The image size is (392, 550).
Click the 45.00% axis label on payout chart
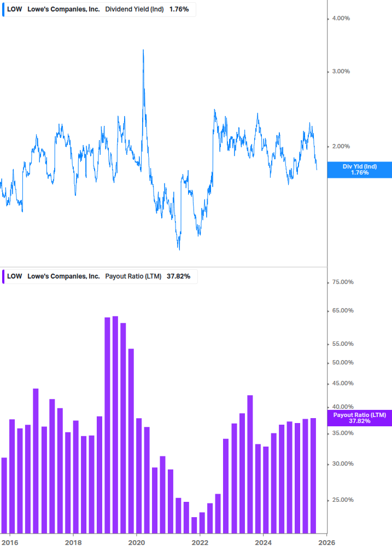pyautogui.click(x=343, y=383)
